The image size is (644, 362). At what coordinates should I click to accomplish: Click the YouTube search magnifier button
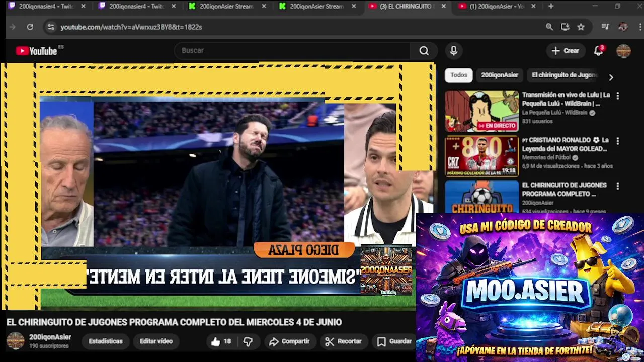[424, 51]
